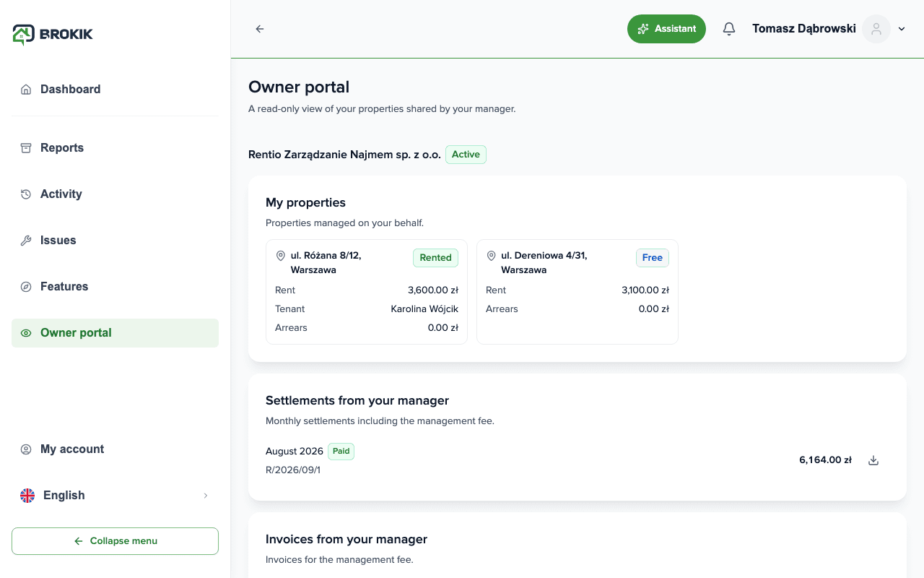Open the Features page
This screenshot has width=924, height=578.
tap(115, 287)
